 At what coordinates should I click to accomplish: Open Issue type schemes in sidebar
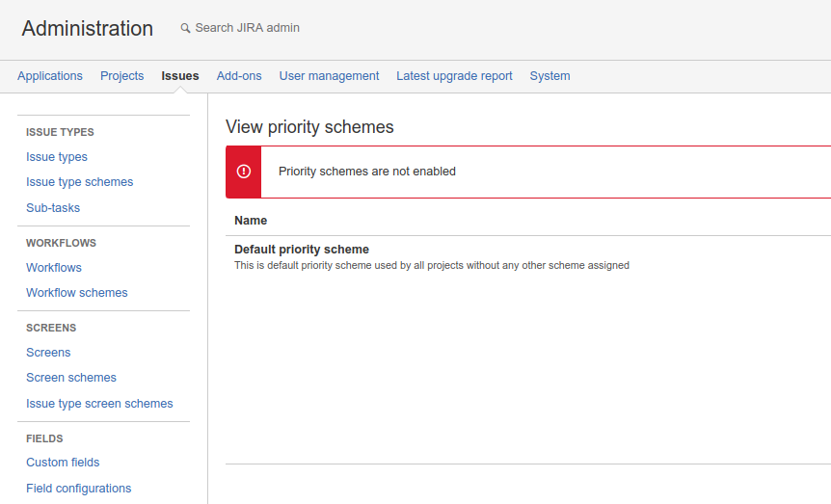coord(79,182)
